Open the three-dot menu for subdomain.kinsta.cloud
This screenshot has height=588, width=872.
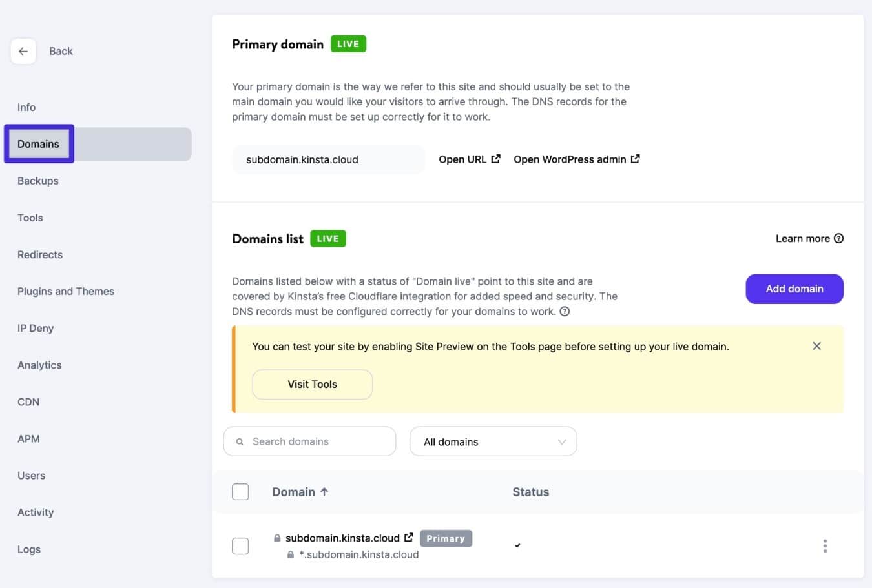825,545
